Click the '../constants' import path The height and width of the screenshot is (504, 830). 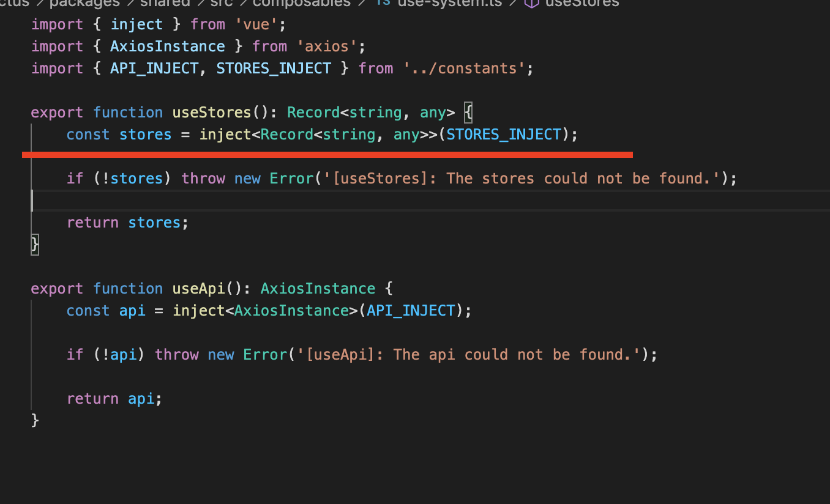click(x=463, y=69)
